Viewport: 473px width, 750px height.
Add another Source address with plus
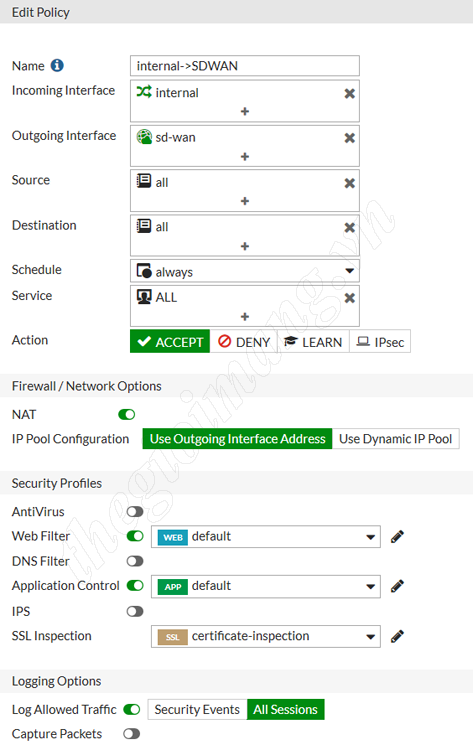coord(245,201)
